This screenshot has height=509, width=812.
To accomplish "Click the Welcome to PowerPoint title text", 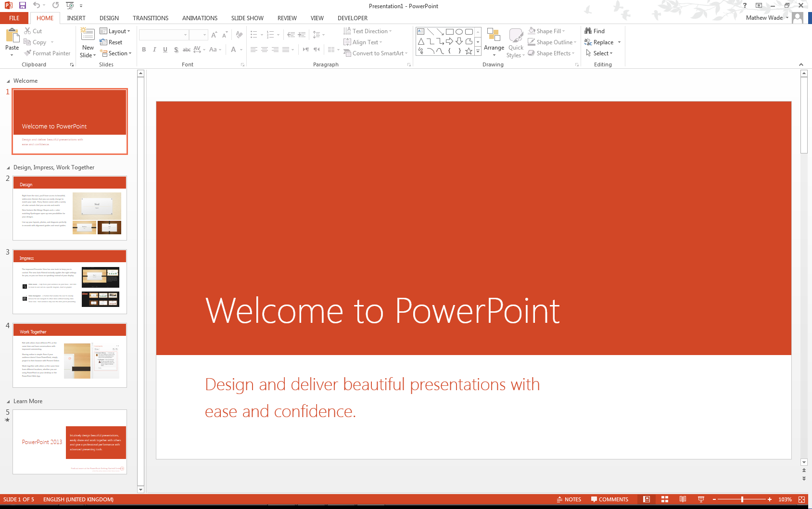I will (382, 311).
